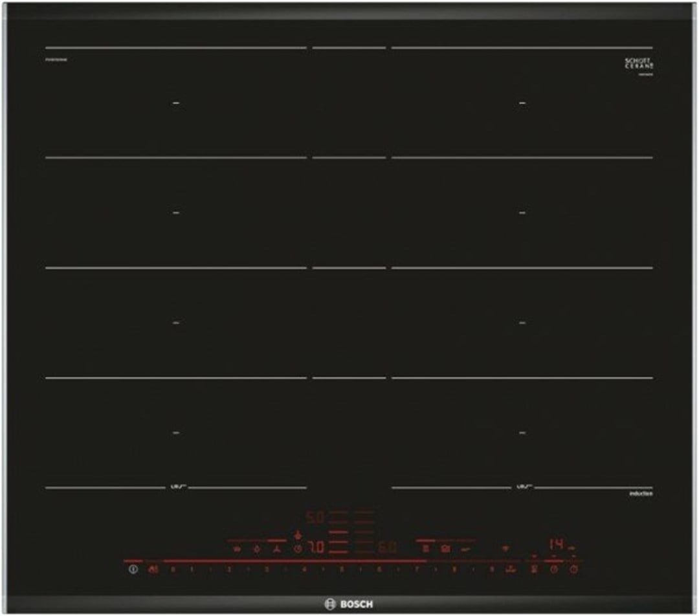
Task: Choose level 1 on the power scale
Action: (192, 569)
